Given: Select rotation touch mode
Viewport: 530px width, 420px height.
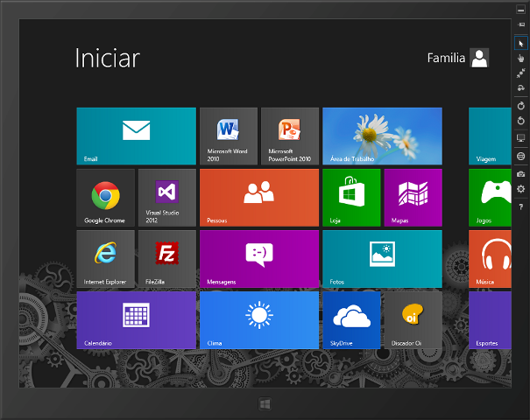Looking at the screenshot, I should [521, 87].
